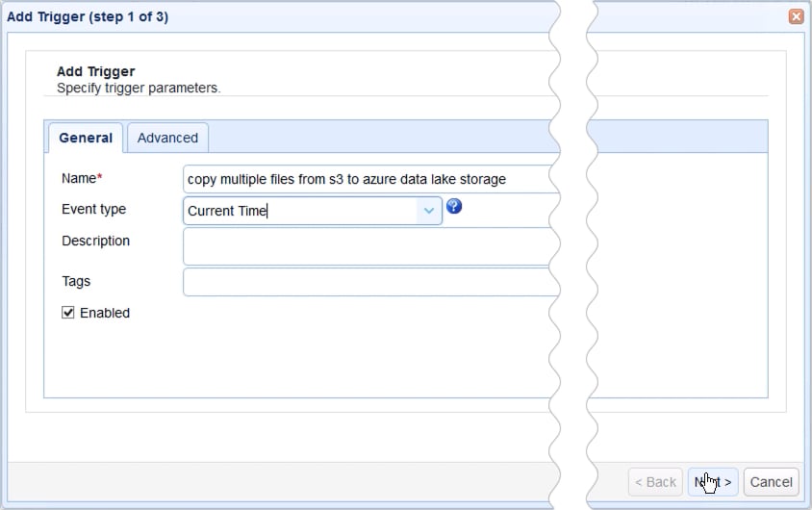Cancel the trigger wizard
This screenshot has width=812, height=510.
771,482
